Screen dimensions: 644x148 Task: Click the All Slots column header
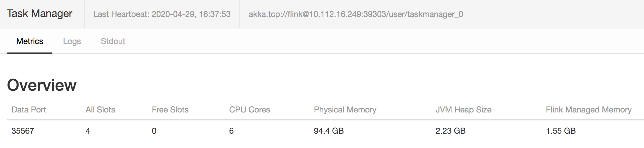point(100,110)
